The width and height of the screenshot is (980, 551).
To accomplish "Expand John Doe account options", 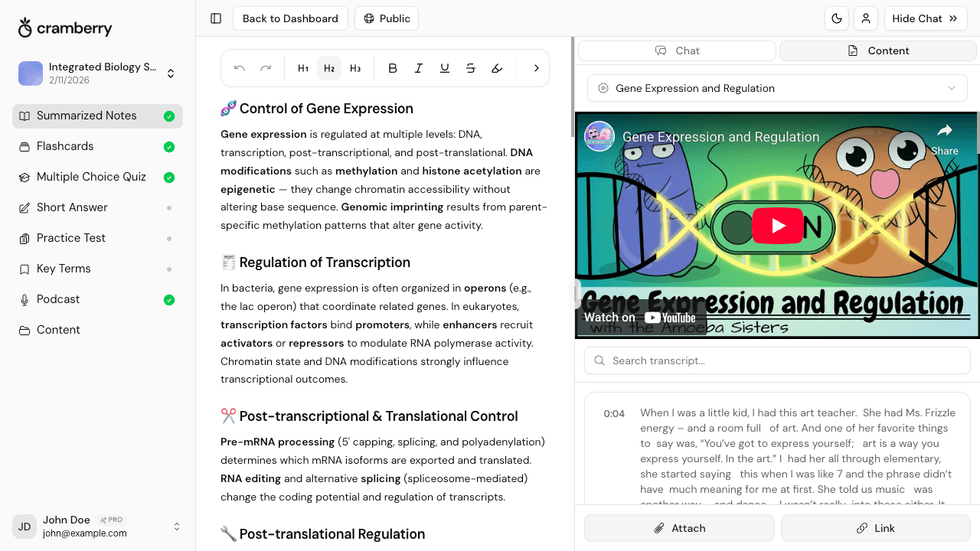I will (x=177, y=527).
